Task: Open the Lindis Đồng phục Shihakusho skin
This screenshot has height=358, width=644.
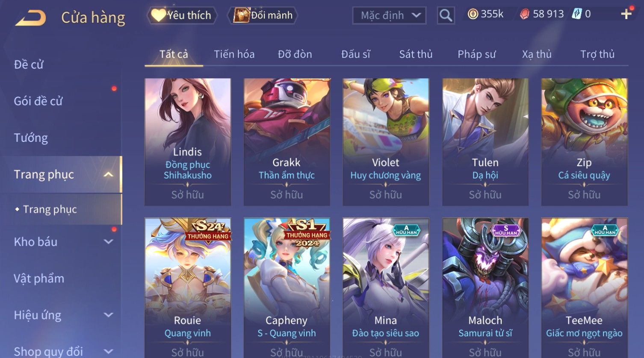Action: pos(188,142)
